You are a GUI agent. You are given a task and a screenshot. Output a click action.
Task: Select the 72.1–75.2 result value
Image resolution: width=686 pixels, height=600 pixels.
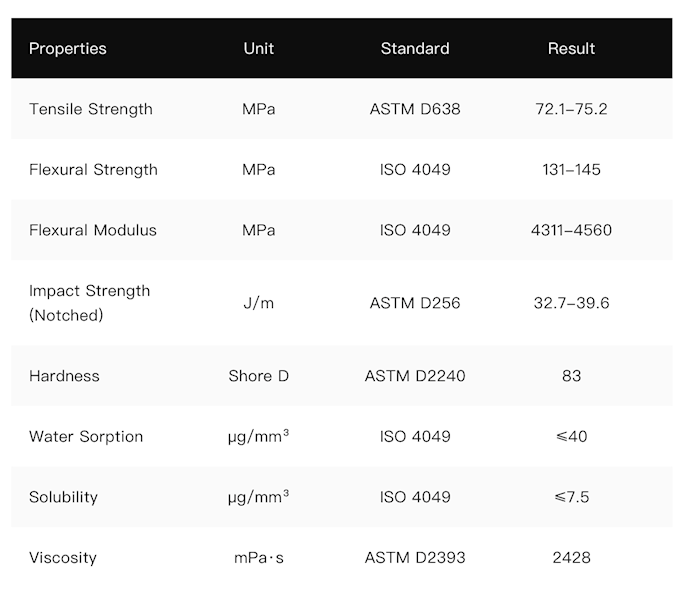tap(571, 109)
